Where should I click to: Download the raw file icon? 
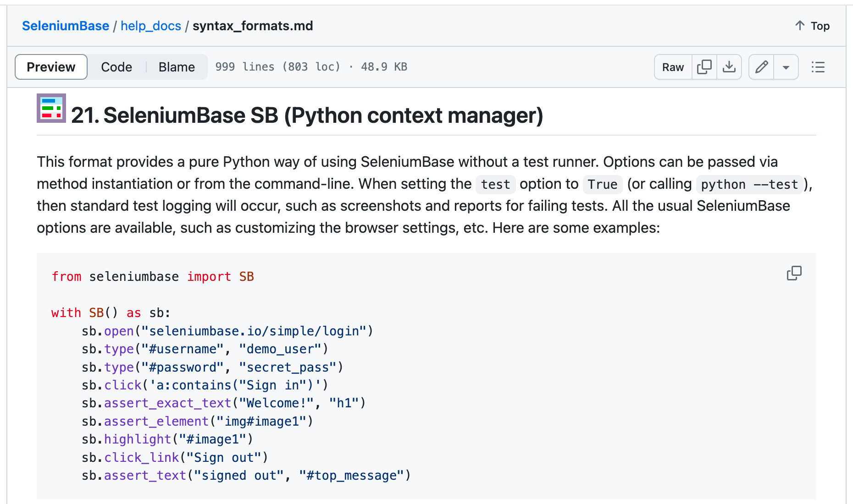729,67
